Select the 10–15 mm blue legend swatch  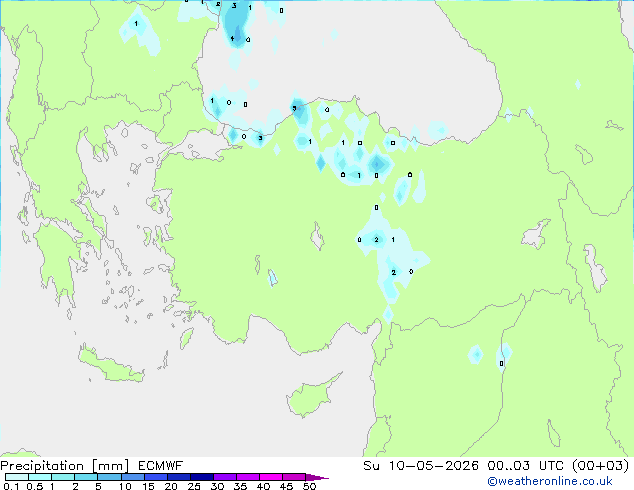[x=132, y=477]
